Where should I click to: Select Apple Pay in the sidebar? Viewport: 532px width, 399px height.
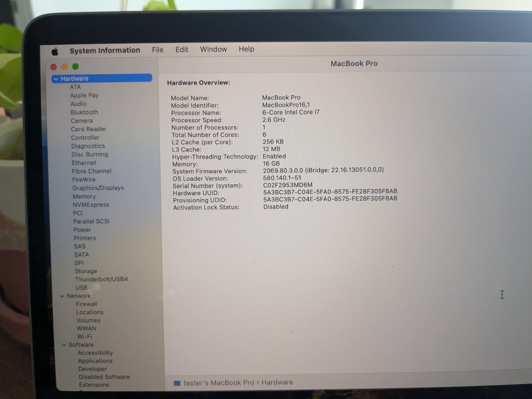(84, 96)
